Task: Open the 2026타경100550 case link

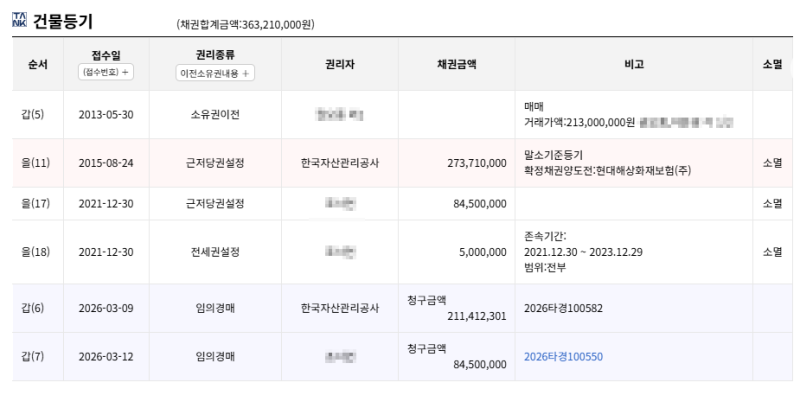Action: 563,356
